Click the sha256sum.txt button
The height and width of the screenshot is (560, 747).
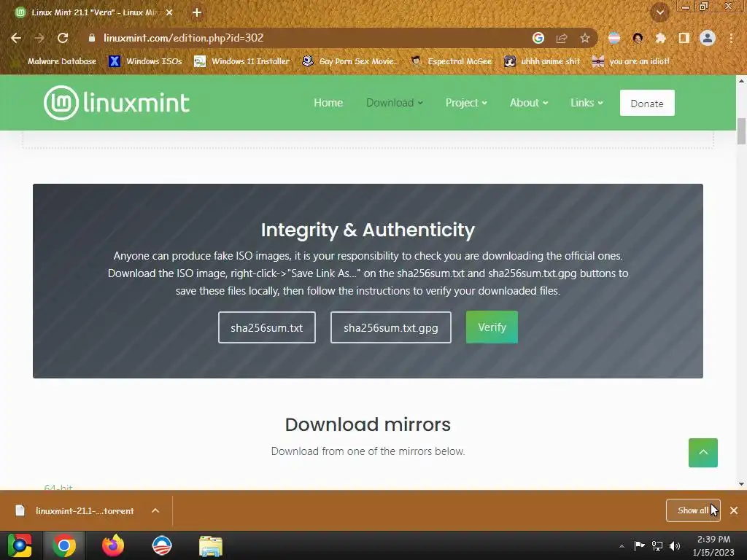(267, 327)
